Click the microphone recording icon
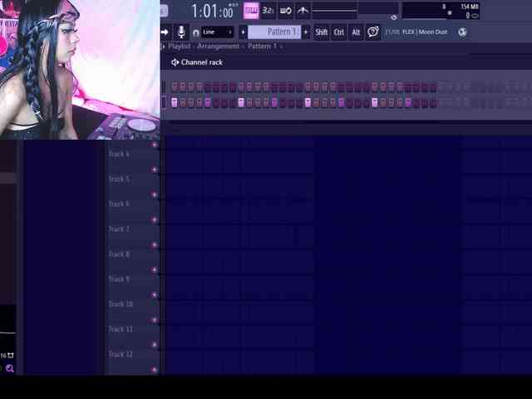532x399 pixels. click(181, 32)
